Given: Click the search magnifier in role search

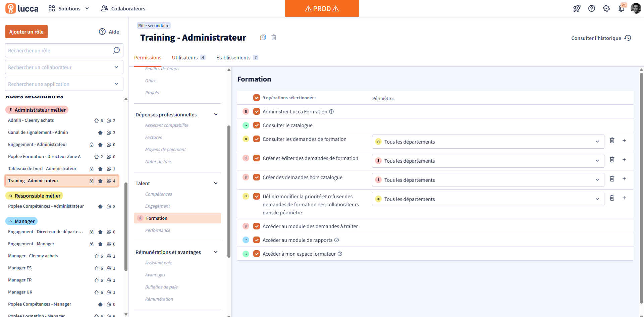Looking at the screenshot, I should pos(116,50).
